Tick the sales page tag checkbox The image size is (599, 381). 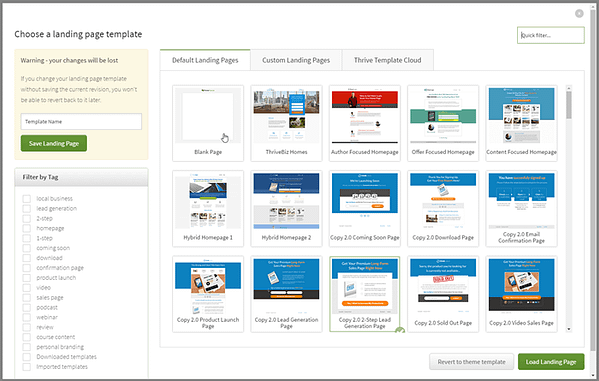click(x=27, y=297)
